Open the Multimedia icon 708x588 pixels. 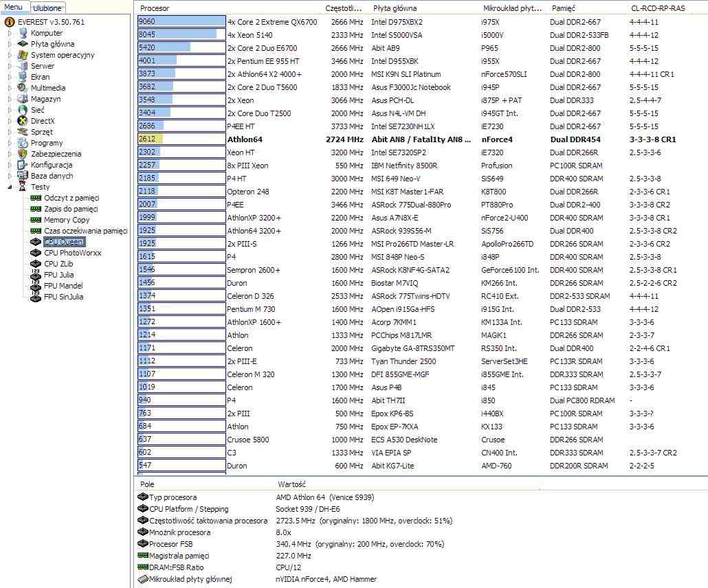click(23, 87)
